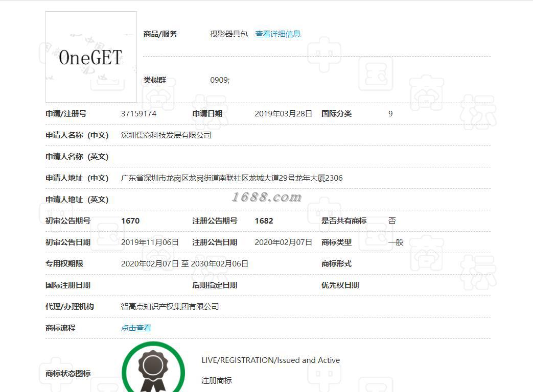This screenshot has width=533, height=392.
Task: Click the OneGET trademark image
Action: click(91, 57)
